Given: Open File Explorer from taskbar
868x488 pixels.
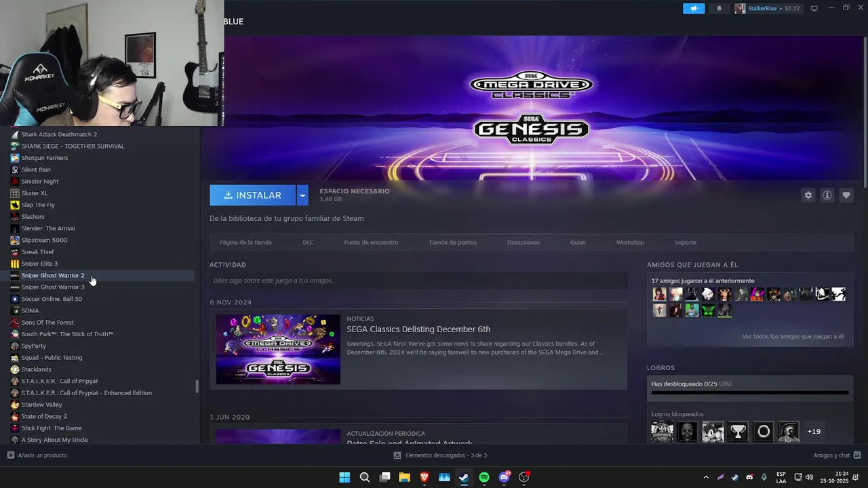Looking at the screenshot, I should (404, 477).
